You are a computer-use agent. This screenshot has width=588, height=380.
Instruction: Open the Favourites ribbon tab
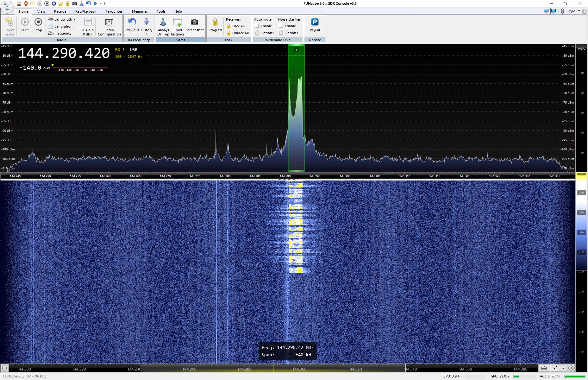click(114, 11)
